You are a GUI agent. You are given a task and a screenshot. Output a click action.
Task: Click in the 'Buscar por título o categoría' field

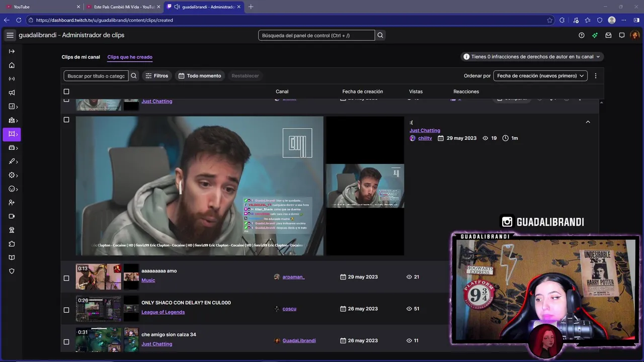[x=96, y=76]
